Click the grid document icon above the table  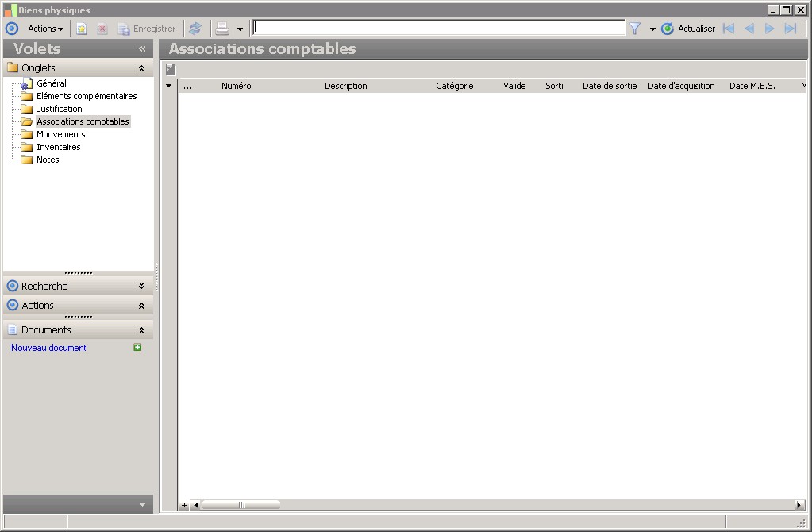point(171,69)
